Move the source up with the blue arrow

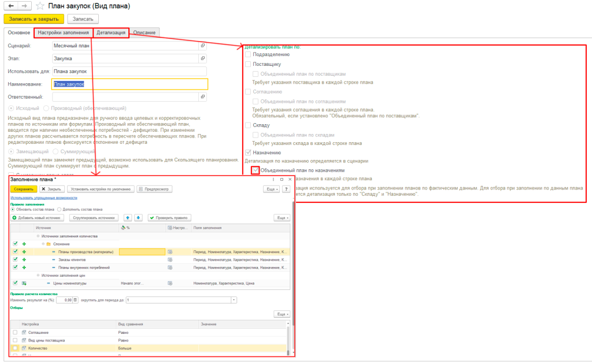128,217
